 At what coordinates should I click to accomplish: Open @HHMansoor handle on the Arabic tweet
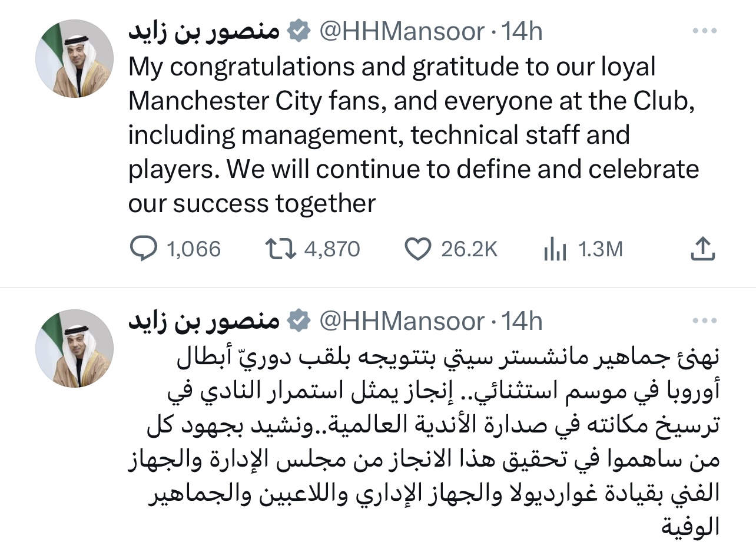401,321
